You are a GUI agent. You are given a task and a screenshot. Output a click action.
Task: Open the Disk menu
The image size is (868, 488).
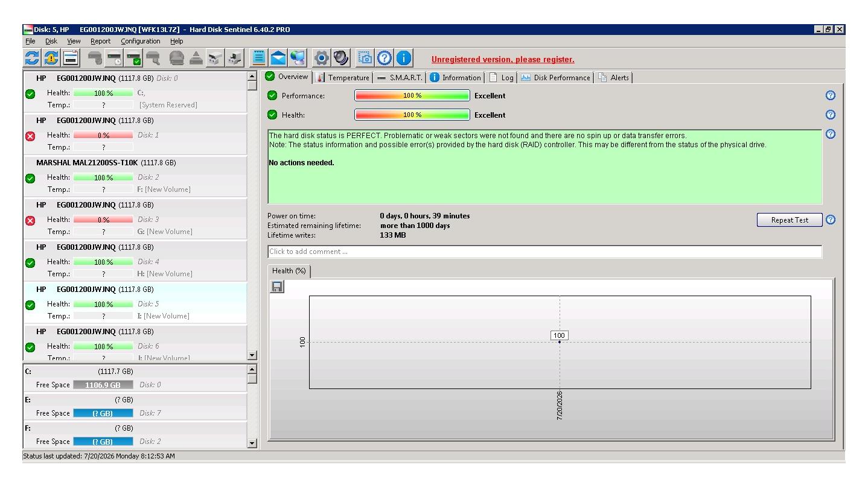click(x=51, y=41)
